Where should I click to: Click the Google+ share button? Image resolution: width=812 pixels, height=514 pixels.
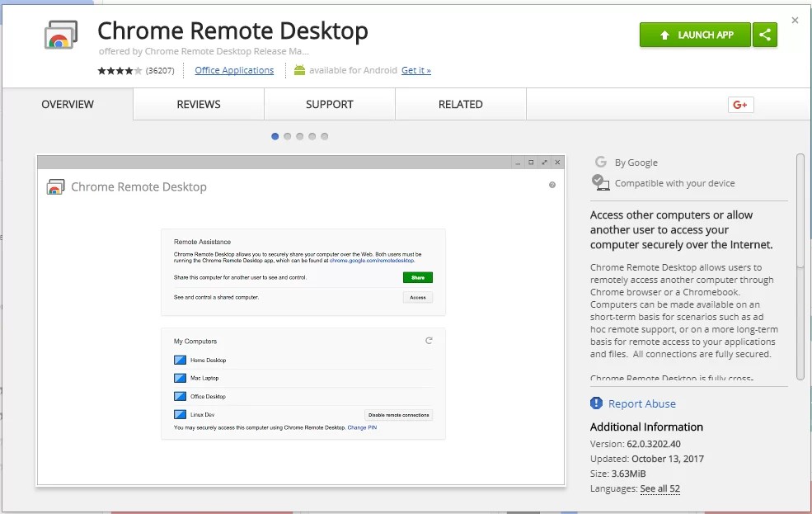pyautogui.click(x=740, y=105)
